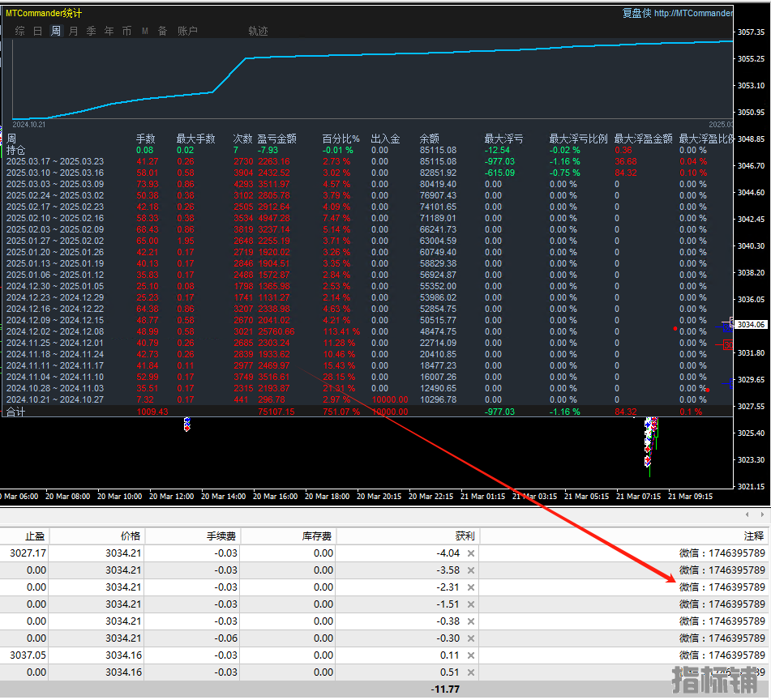Sort by the 止盈 column header
The height and width of the screenshot is (700, 771).
[x=24, y=536]
